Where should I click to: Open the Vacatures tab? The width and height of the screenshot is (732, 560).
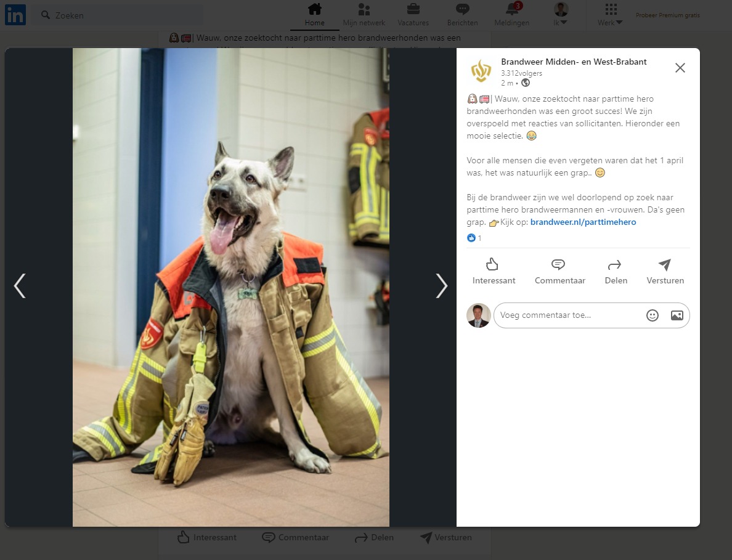(413, 15)
